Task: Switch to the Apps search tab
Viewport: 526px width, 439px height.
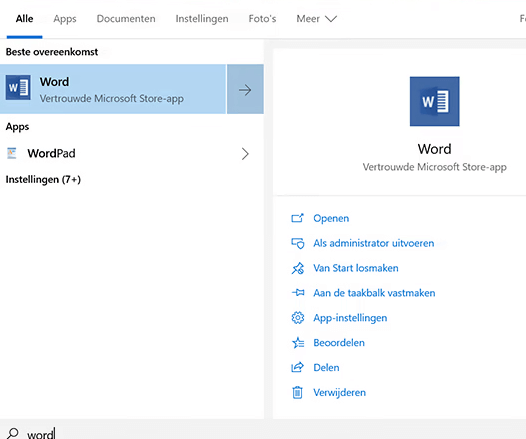Action: pos(65,19)
